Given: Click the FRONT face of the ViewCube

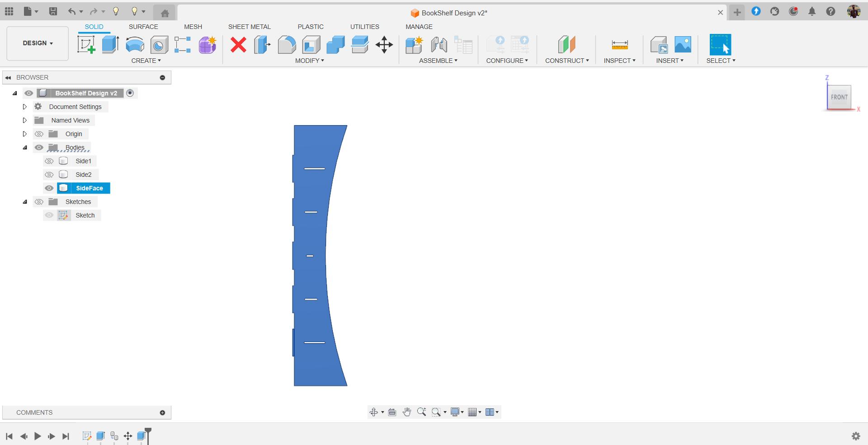Looking at the screenshot, I should 839,97.
